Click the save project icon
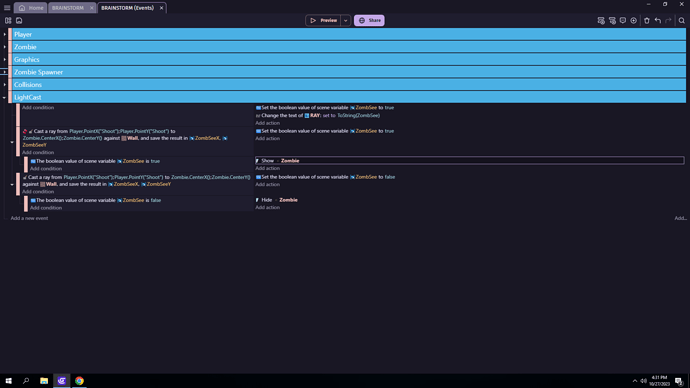690x388 pixels. [19, 21]
